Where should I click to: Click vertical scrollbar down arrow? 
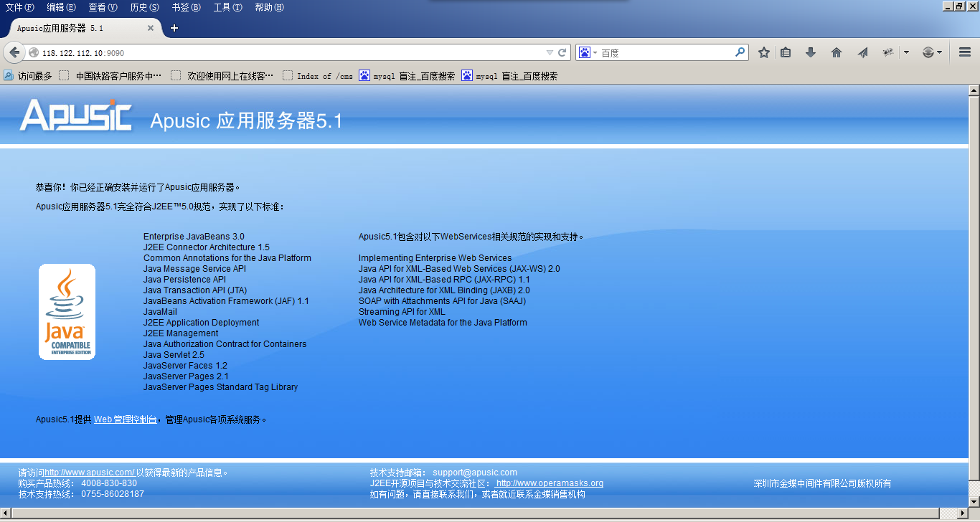tap(974, 501)
